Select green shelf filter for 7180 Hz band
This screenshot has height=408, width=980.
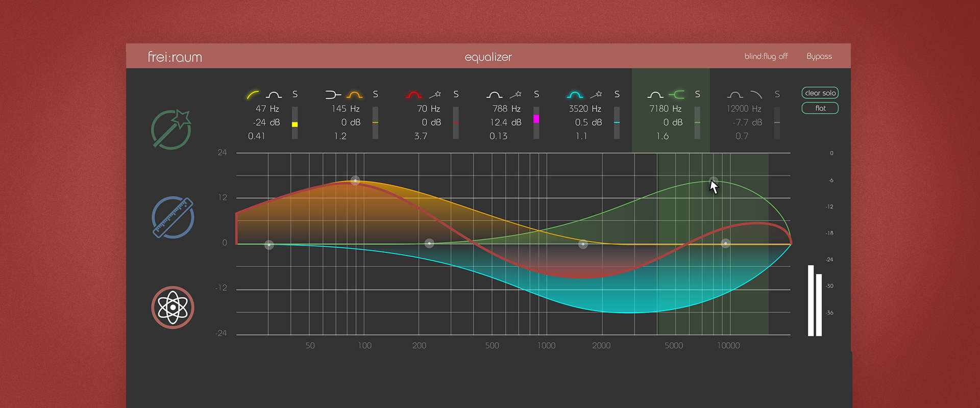coord(676,94)
